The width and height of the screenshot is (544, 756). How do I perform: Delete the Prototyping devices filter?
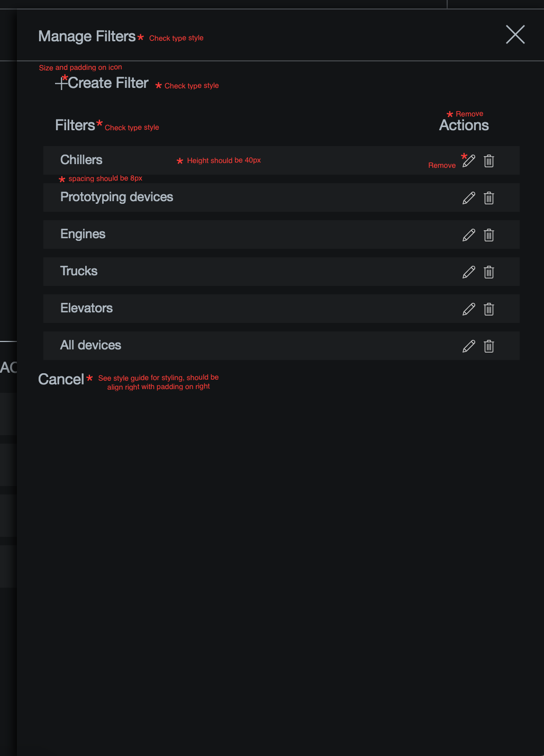click(x=488, y=197)
